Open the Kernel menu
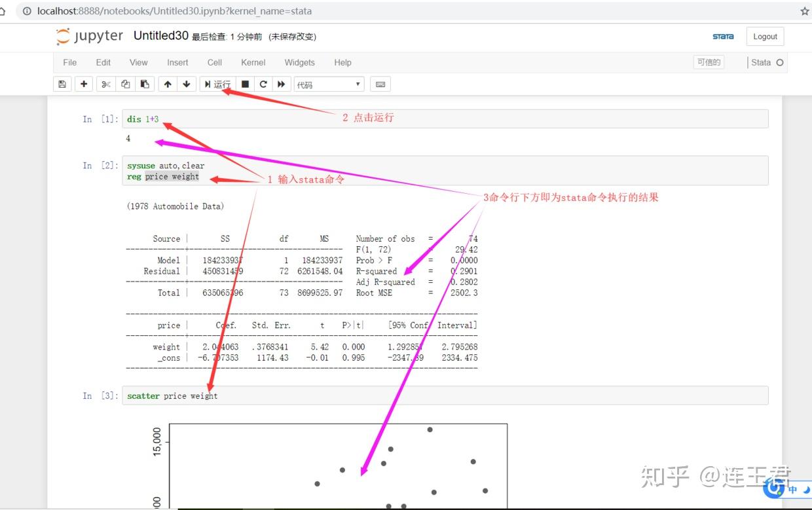Screen dimensions: 812x510 pos(253,62)
